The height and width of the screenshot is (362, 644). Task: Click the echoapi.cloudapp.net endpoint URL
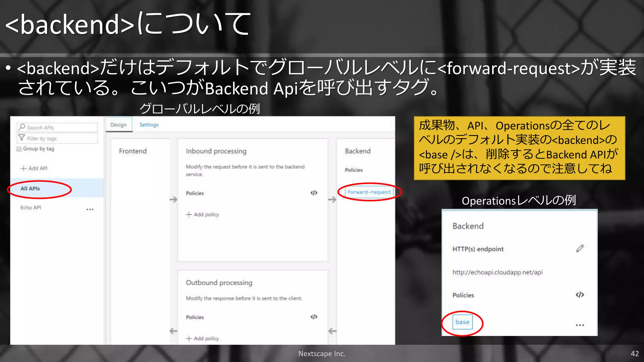497,272
